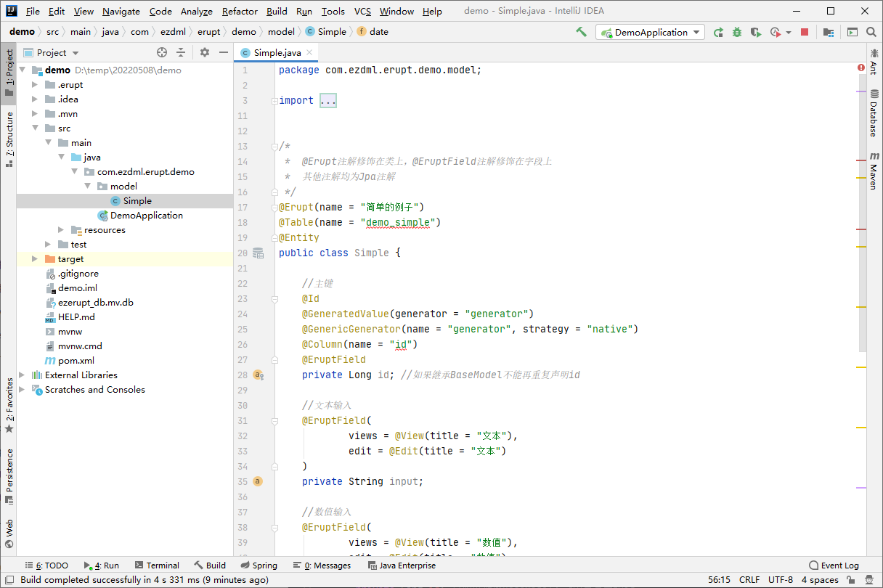Open the DemoApplication run configuration dropdown

coord(651,32)
